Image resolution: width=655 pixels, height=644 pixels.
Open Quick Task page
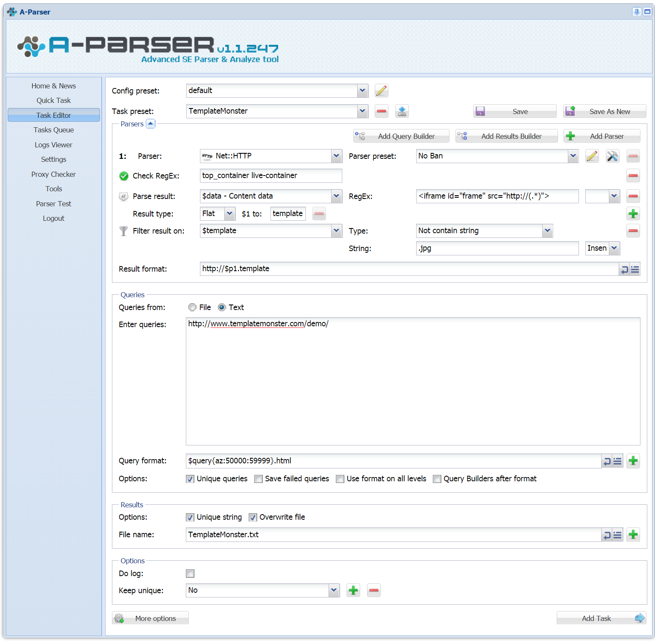pyautogui.click(x=53, y=100)
